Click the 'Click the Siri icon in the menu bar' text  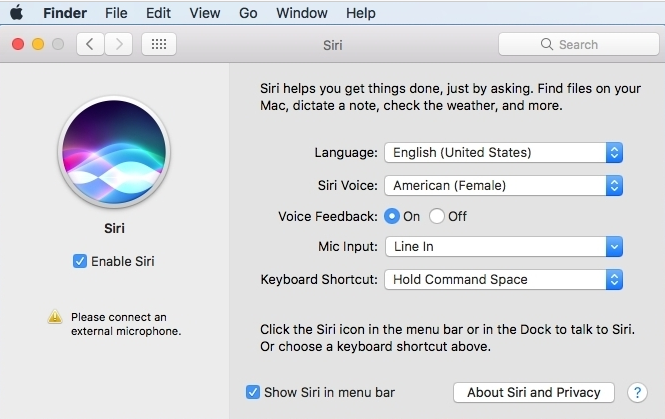coord(447,338)
